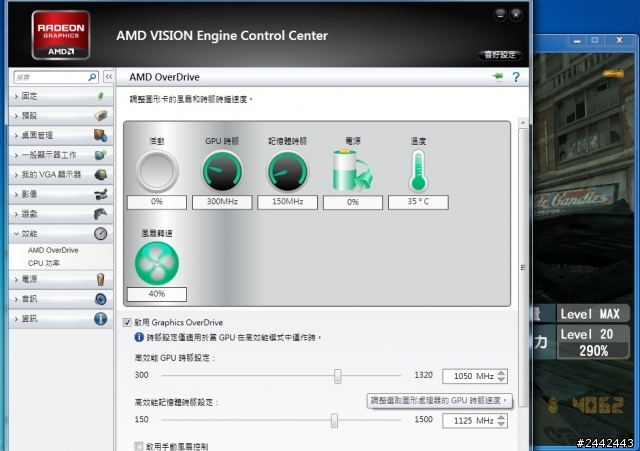Expand the 預設 sidebar category
This screenshot has height=451, width=640.
pos(61,116)
